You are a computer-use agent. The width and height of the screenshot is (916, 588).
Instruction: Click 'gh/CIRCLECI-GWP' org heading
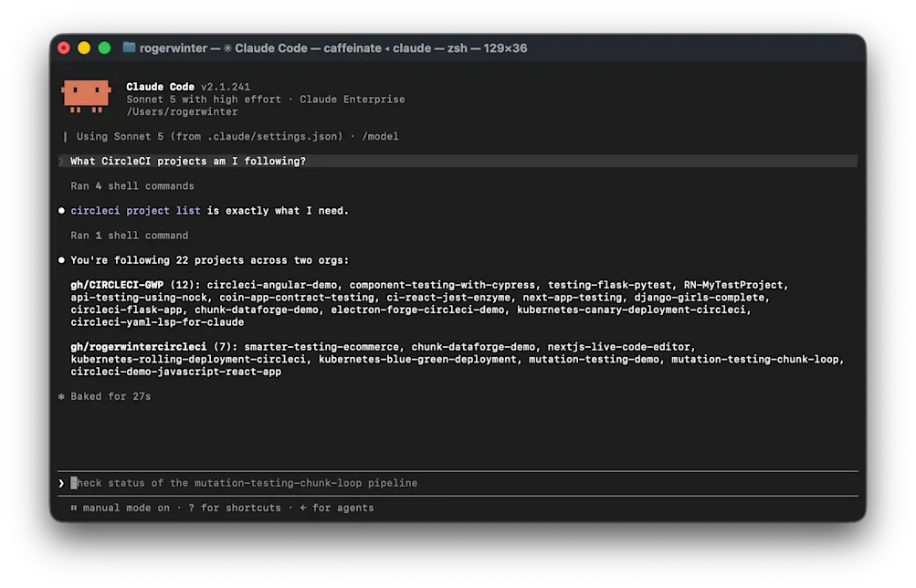coord(117,285)
